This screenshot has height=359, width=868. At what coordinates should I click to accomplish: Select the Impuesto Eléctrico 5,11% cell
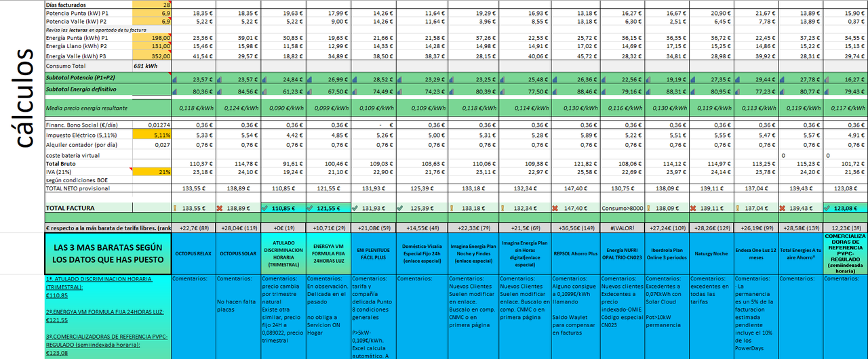pos(152,135)
